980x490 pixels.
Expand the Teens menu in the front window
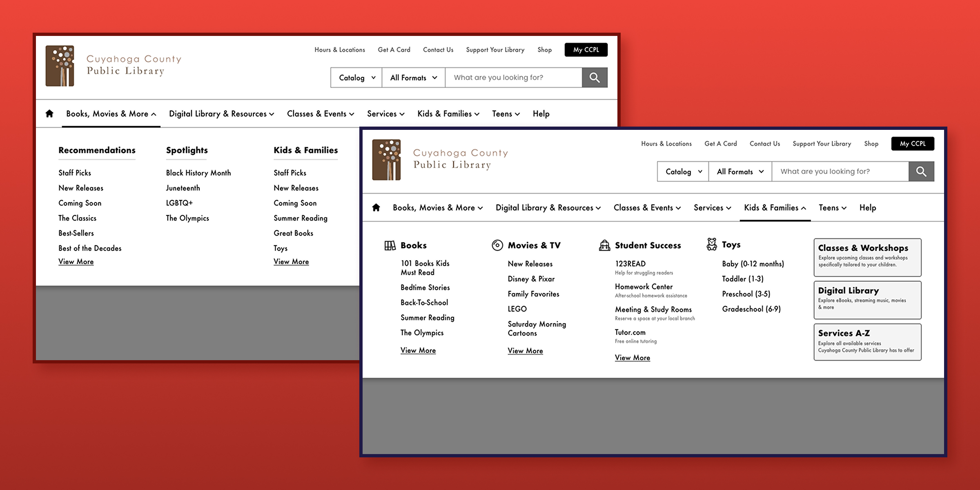point(832,208)
